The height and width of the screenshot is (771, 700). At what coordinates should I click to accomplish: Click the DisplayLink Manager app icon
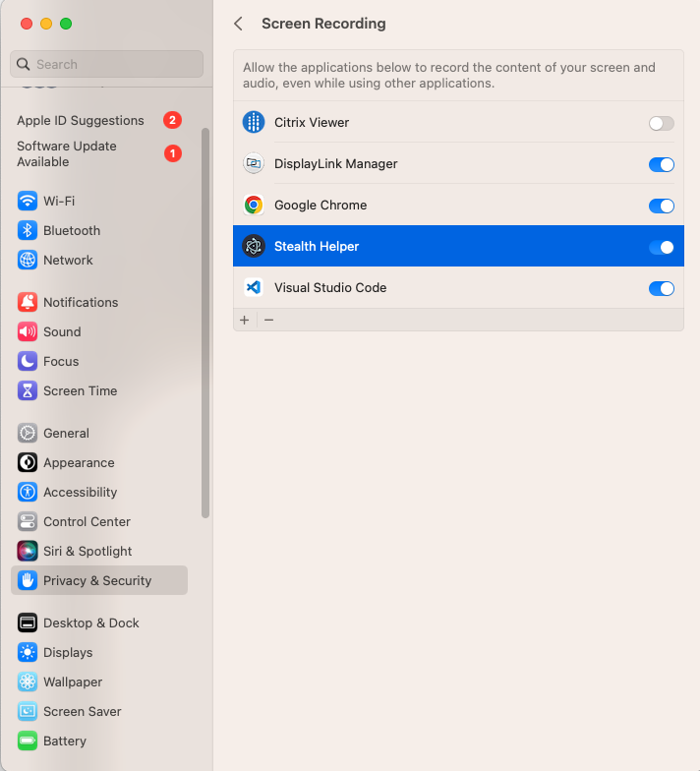pos(254,163)
